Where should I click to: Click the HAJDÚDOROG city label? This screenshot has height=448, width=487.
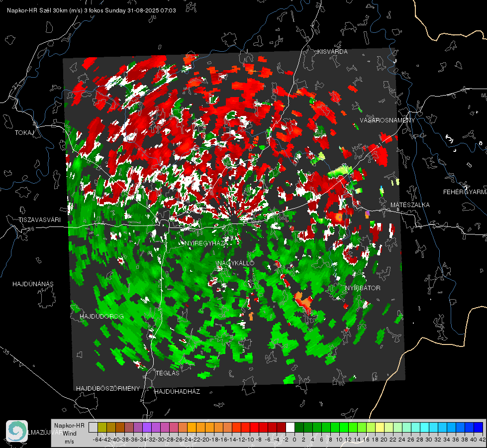tap(101, 316)
